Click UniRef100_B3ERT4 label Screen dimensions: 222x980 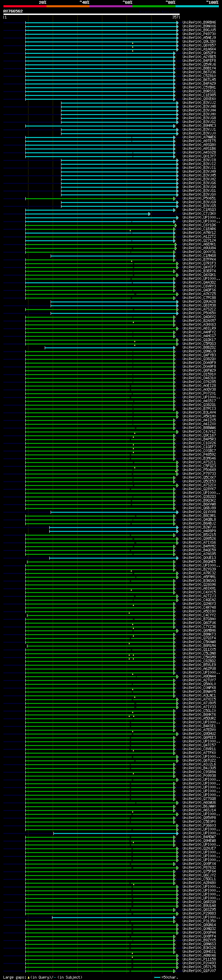(x=199, y=271)
